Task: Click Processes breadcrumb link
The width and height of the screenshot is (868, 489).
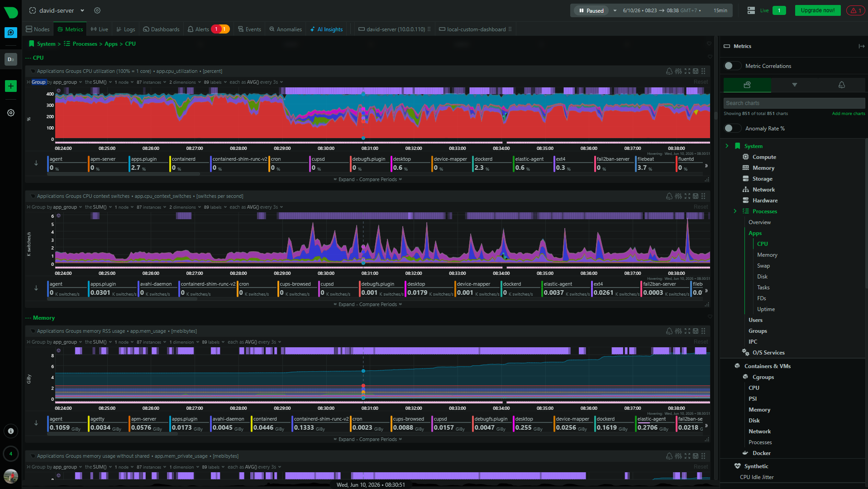Action: [x=85, y=44]
